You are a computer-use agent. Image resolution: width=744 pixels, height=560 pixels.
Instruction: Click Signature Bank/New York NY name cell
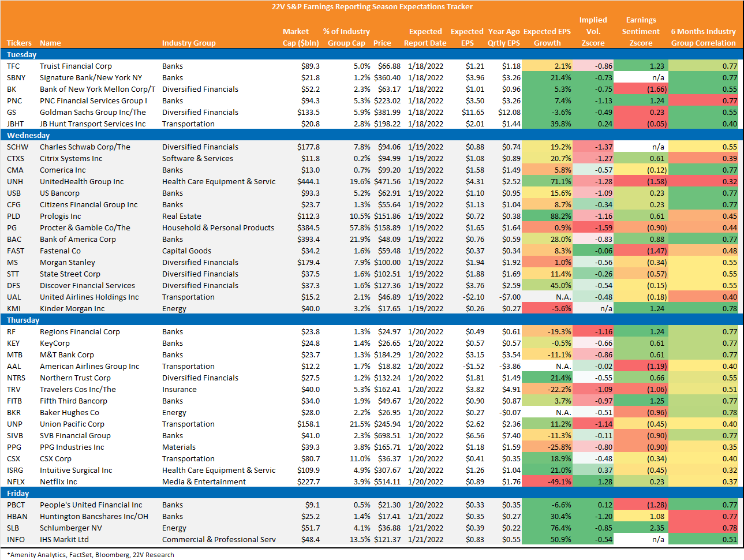pyautogui.click(x=91, y=77)
